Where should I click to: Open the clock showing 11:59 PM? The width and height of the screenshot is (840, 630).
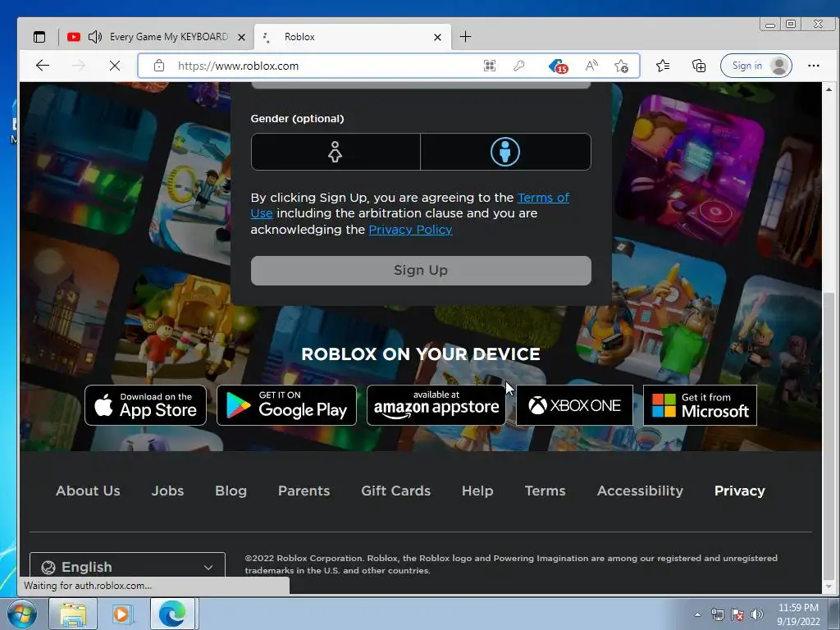tap(798, 614)
